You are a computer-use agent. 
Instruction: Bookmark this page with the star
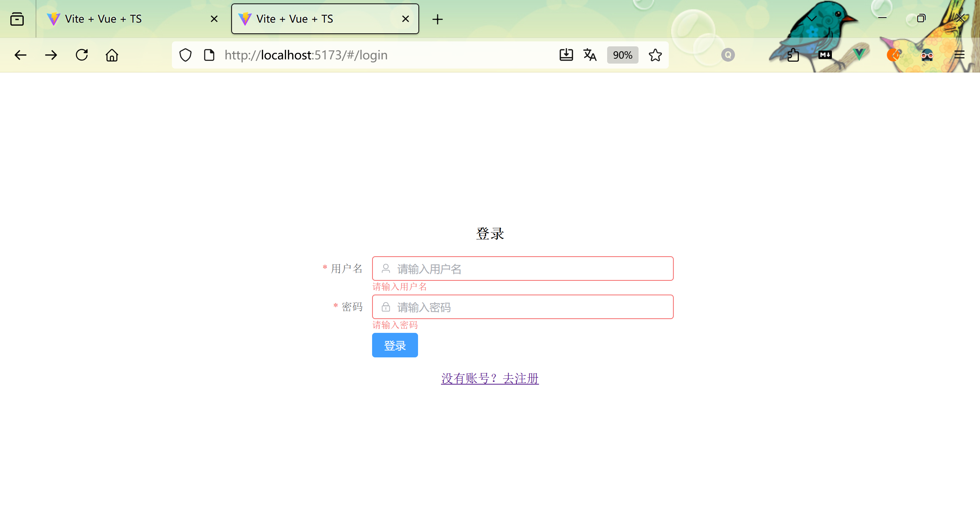655,55
